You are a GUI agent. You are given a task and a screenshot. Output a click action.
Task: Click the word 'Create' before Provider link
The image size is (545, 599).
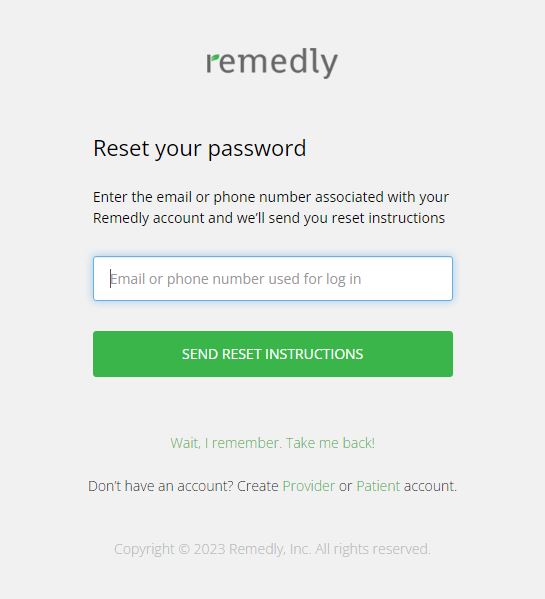click(257, 486)
